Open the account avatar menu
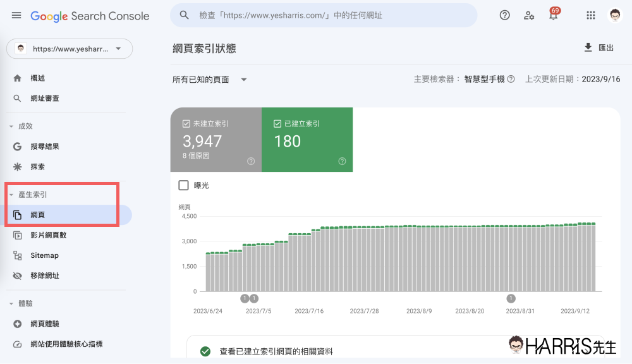 coord(615,15)
